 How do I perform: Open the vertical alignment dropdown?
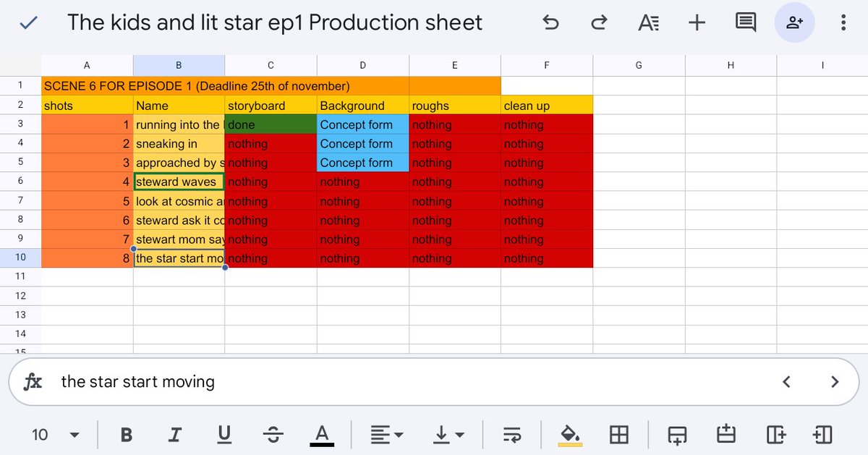pyautogui.click(x=450, y=434)
